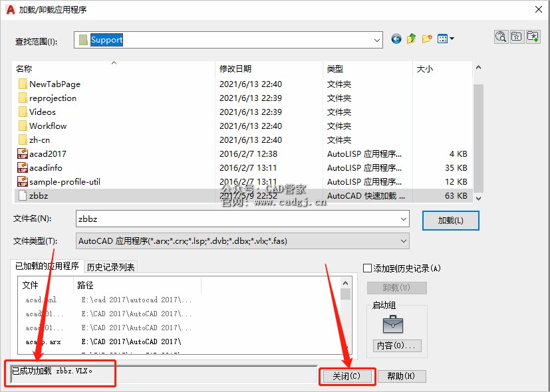Viewport: 550px width, 392px height.
Task: Click the Startup Suite briefcase icon
Action: coord(393,324)
